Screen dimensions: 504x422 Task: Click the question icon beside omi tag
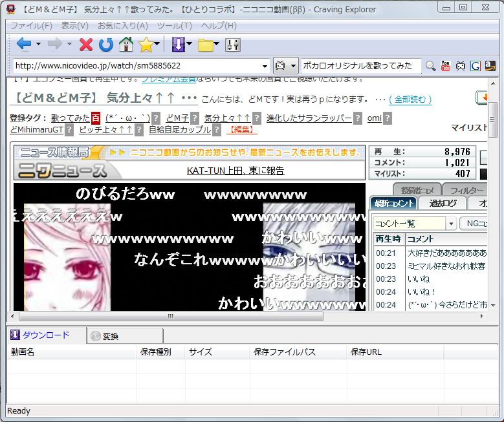point(388,118)
